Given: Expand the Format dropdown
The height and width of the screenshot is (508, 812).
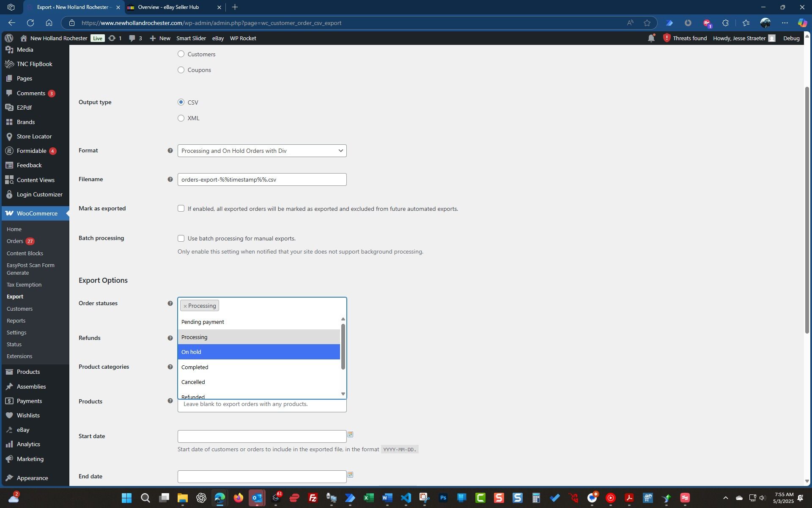Looking at the screenshot, I should coord(262,151).
